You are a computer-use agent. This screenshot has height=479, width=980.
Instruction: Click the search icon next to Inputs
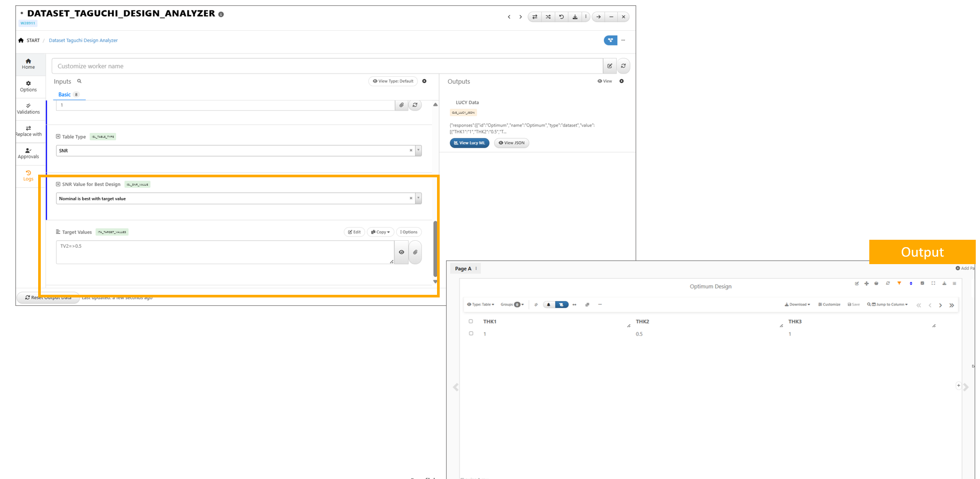coord(79,82)
